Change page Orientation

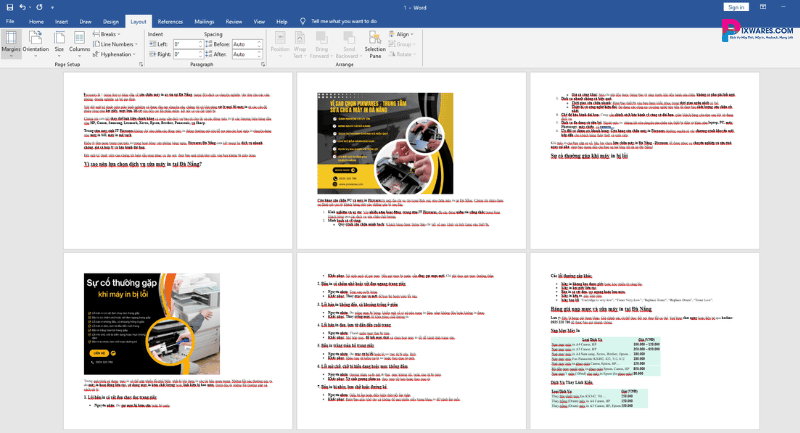pos(35,42)
